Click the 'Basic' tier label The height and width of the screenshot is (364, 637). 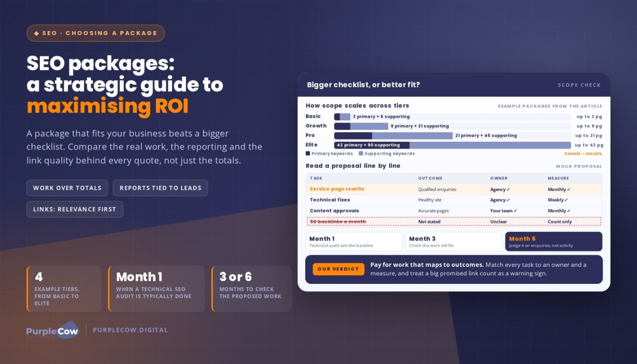point(313,116)
